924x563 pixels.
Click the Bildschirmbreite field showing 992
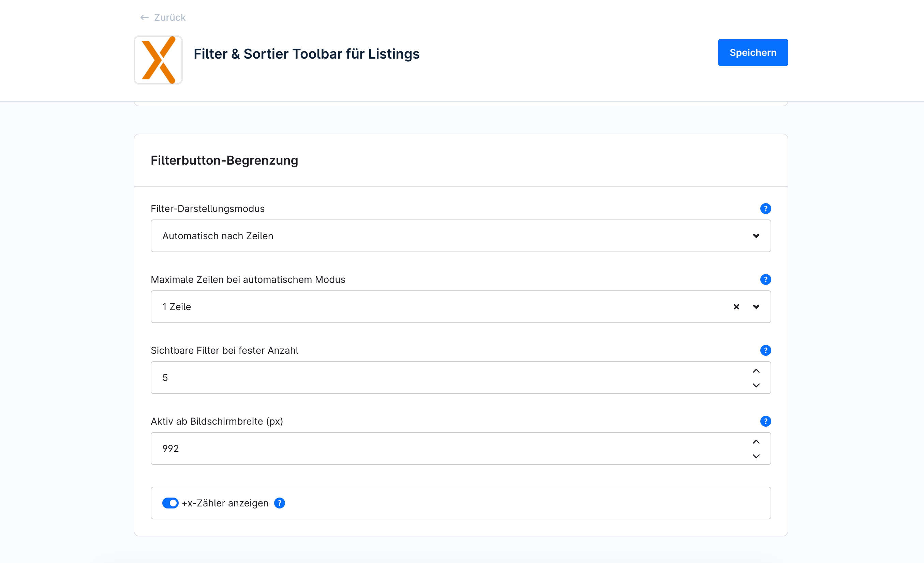[x=461, y=448]
